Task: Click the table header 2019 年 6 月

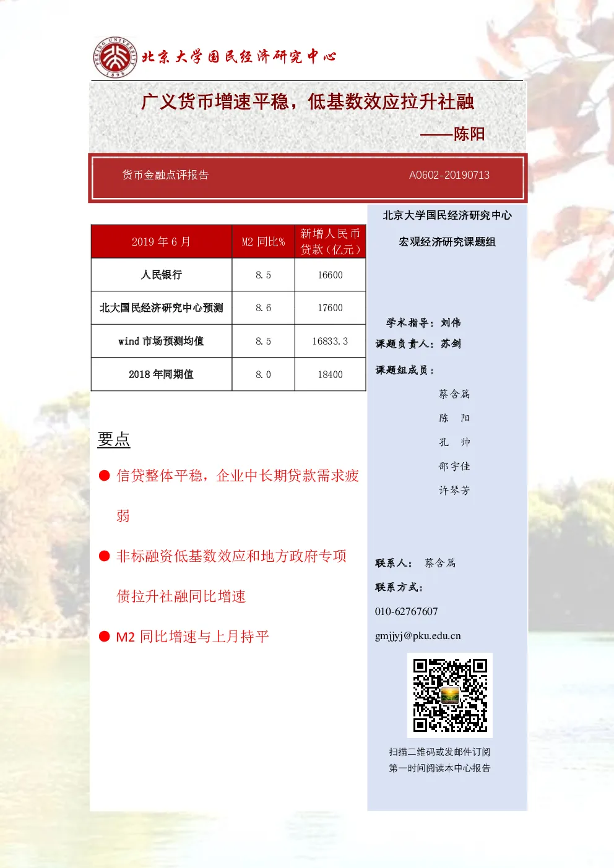Action: pyautogui.click(x=161, y=242)
